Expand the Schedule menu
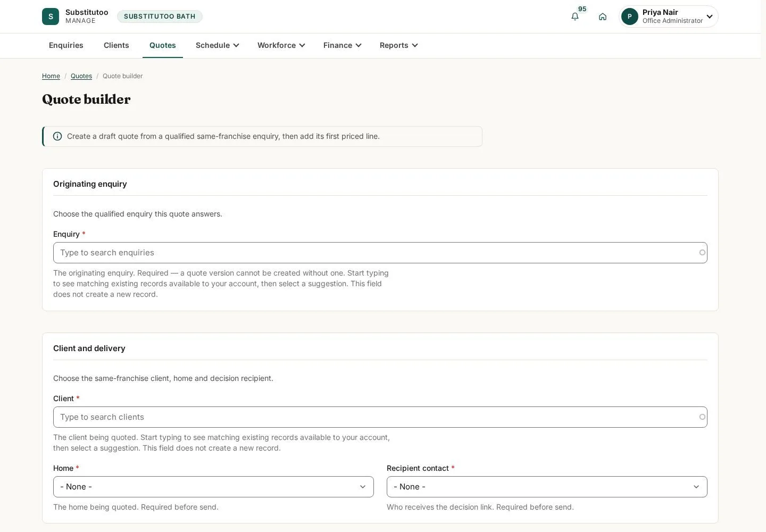Screen dimensions: 766x532 click(x=218, y=45)
